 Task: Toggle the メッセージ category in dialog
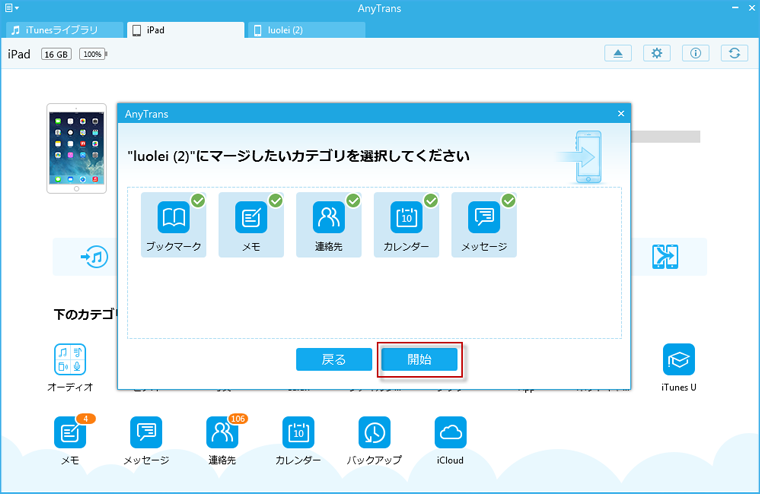click(484, 224)
